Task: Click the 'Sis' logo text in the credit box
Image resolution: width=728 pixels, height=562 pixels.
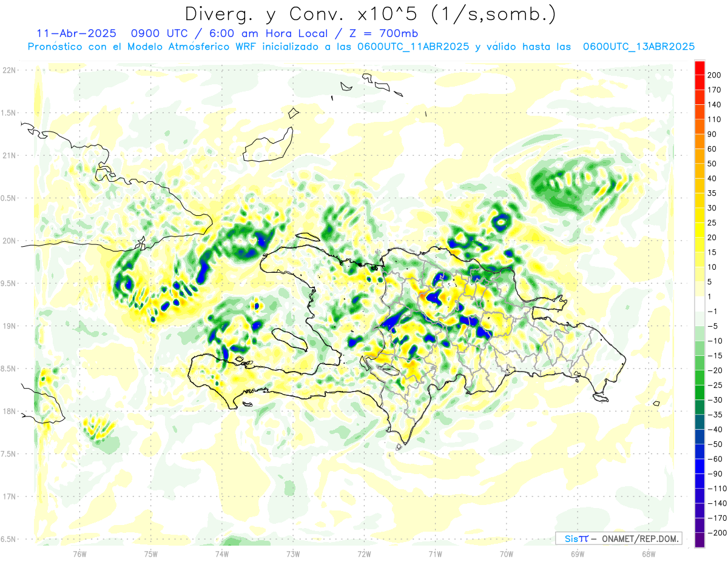Action: pos(571,538)
